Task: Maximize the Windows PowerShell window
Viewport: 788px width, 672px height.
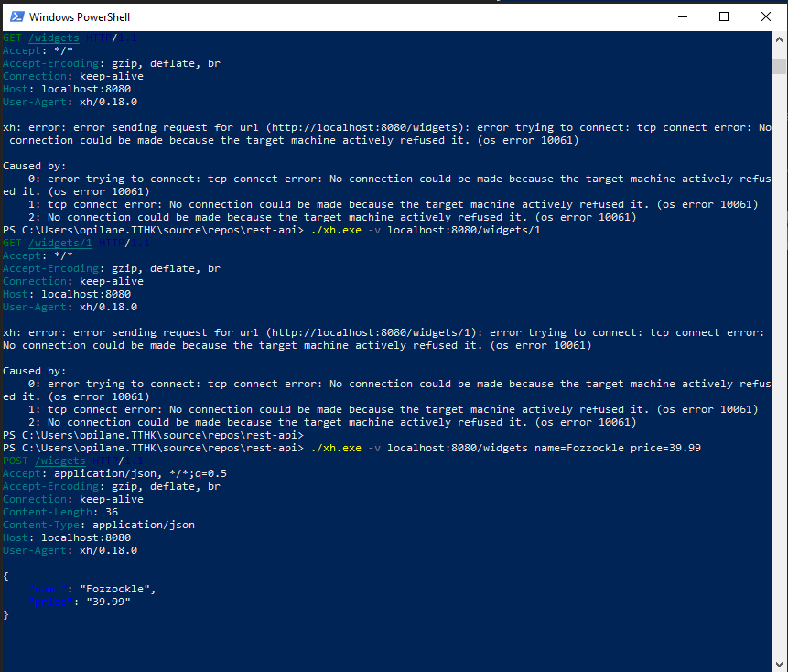Action: click(x=724, y=16)
